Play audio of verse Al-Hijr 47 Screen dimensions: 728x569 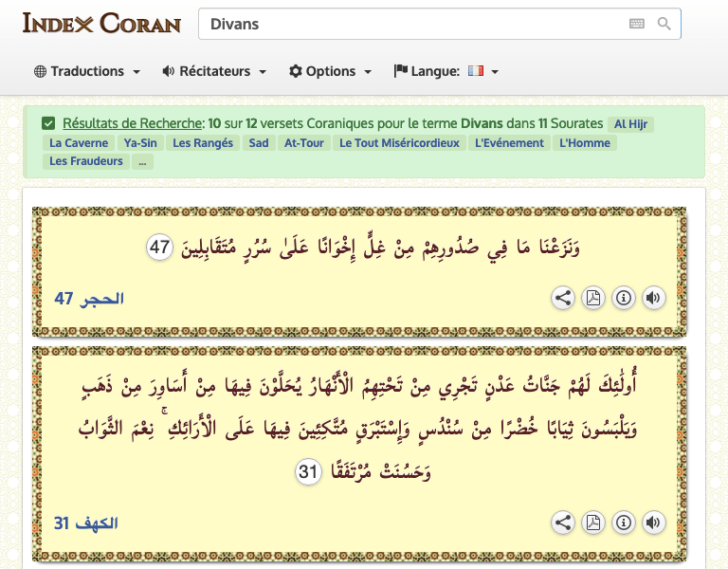pyautogui.click(x=653, y=298)
